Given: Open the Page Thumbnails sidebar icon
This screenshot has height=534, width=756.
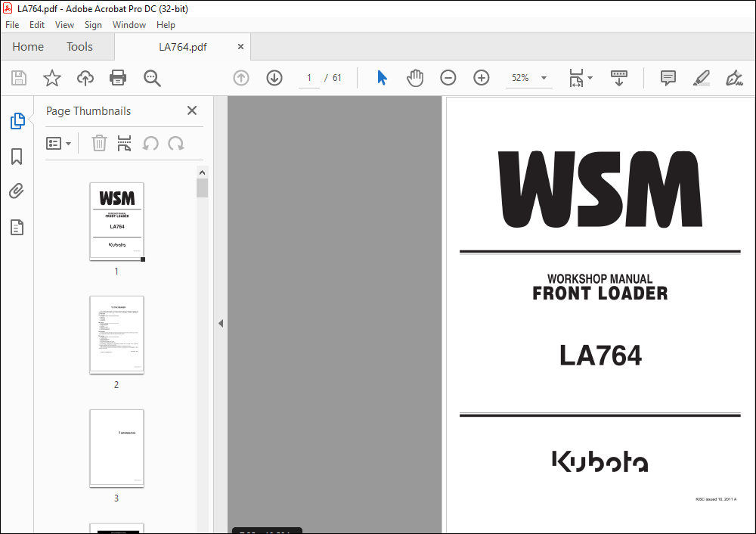Looking at the screenshot, I should (17, 121).
